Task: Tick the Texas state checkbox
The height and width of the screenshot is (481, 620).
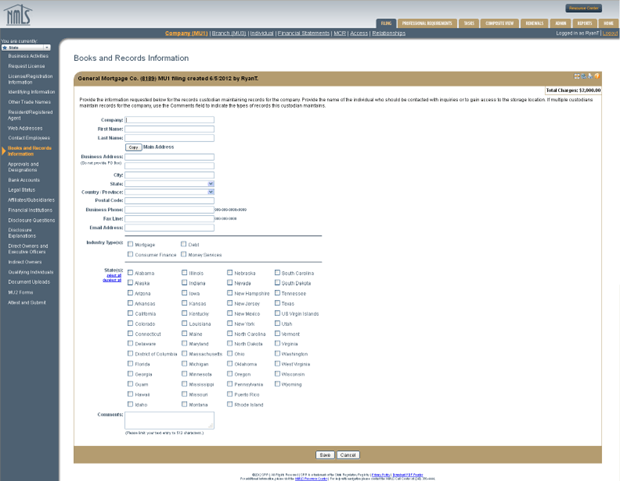Action: tap(277, 303)
